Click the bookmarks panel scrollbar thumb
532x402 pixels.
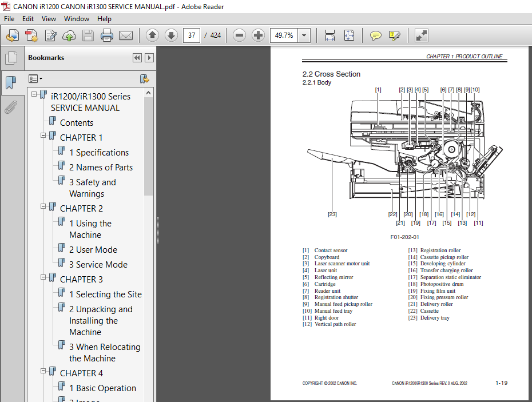148,146
